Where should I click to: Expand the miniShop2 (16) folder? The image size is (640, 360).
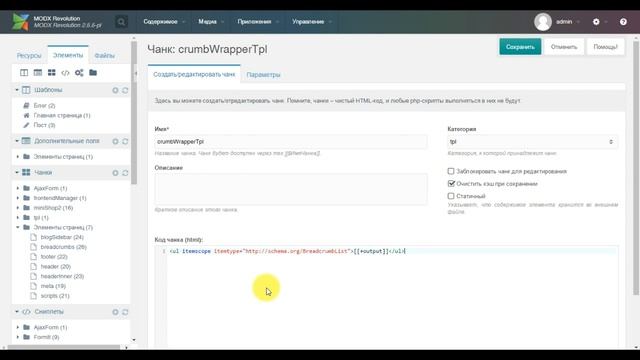[18, 208]
